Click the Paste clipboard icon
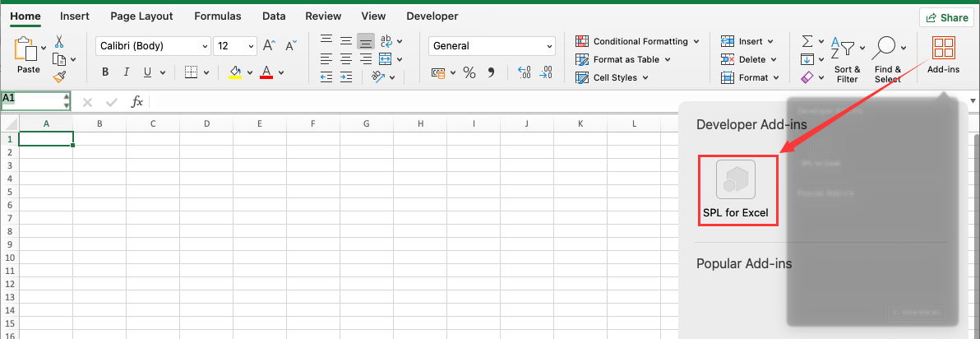Viewport: 980px width, 339px height. pyautogui.click(x=25, y=49)
